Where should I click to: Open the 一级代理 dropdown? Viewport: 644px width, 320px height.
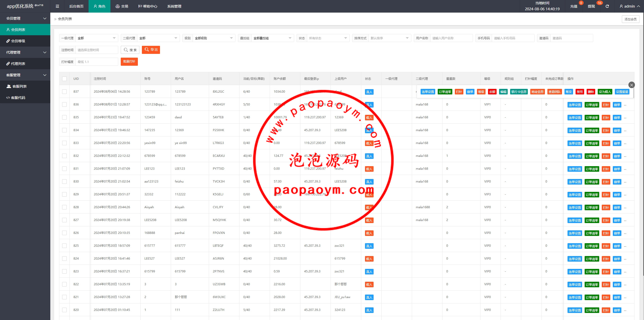click(x=97, y=38)
